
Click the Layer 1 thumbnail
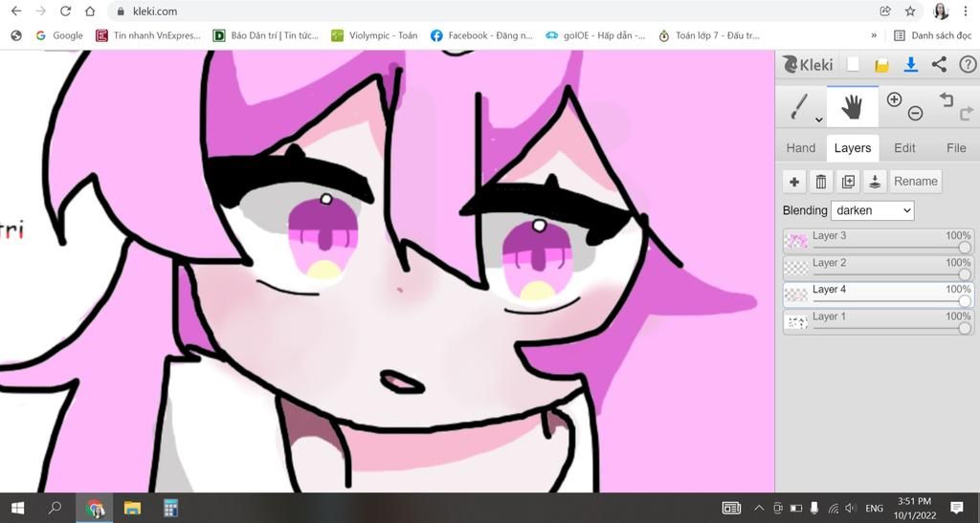click(796, 322)
